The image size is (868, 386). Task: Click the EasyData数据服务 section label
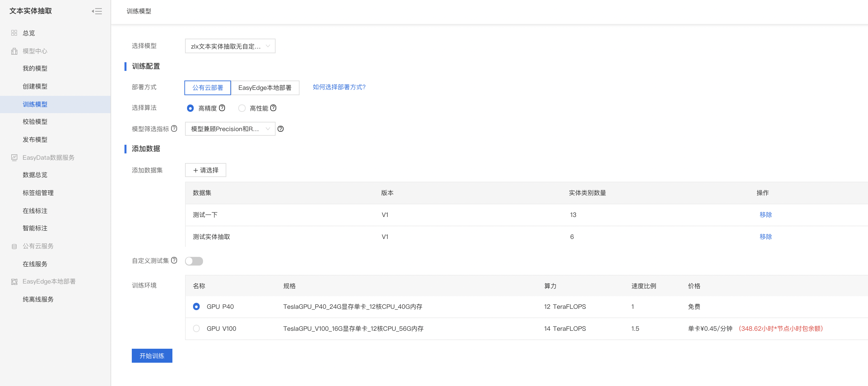49,157
